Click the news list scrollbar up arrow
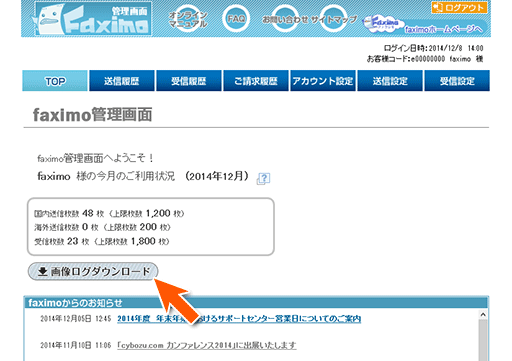 point(483,315)
